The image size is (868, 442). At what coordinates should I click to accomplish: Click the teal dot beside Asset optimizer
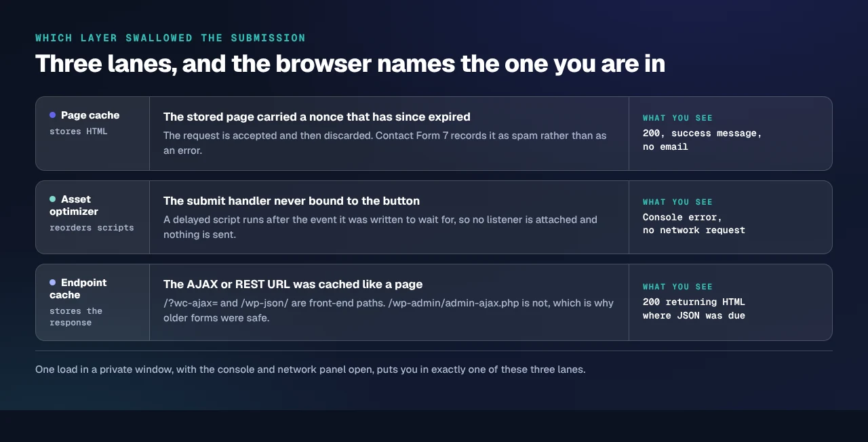coord(52,199)
